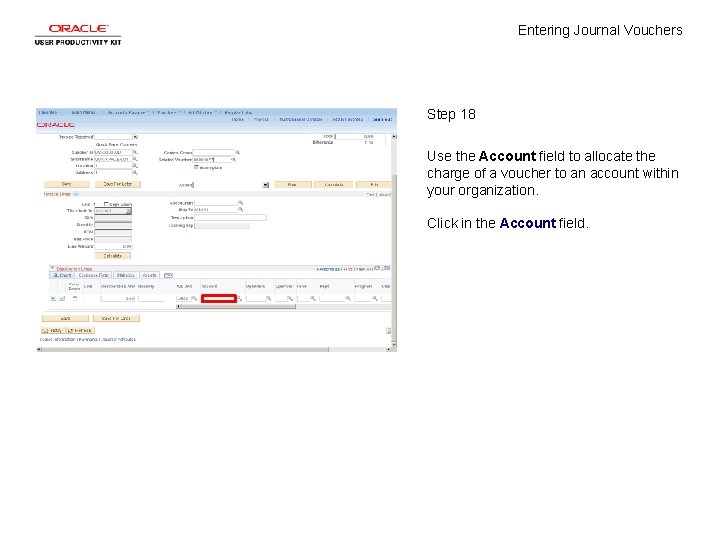The image size is (720, 540).
Task: Click the upper Save For Later button
Action: coord(118,184)
